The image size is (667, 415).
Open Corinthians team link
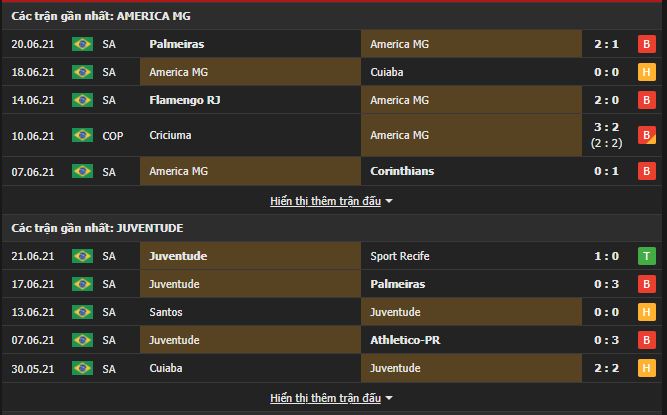tap(401, 171)
